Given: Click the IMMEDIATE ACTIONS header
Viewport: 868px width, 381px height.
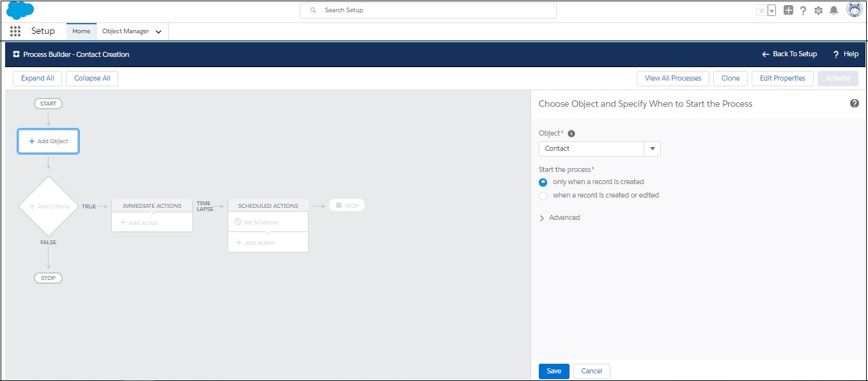Looking at the screenshot, I should pos(152,206).
